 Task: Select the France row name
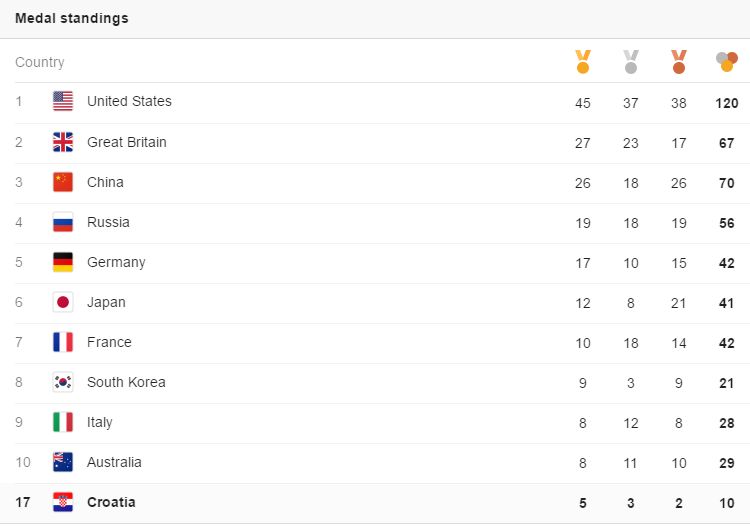point(109,342)
